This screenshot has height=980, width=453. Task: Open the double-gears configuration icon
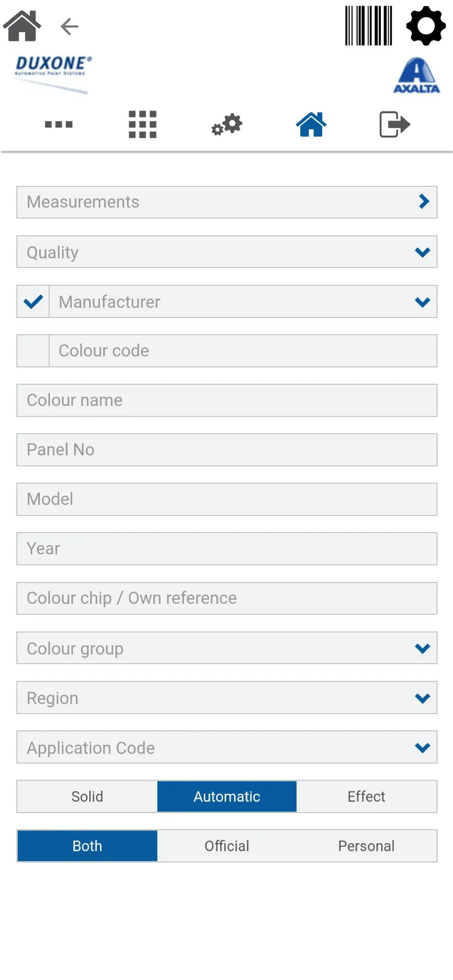click(227, 124)
